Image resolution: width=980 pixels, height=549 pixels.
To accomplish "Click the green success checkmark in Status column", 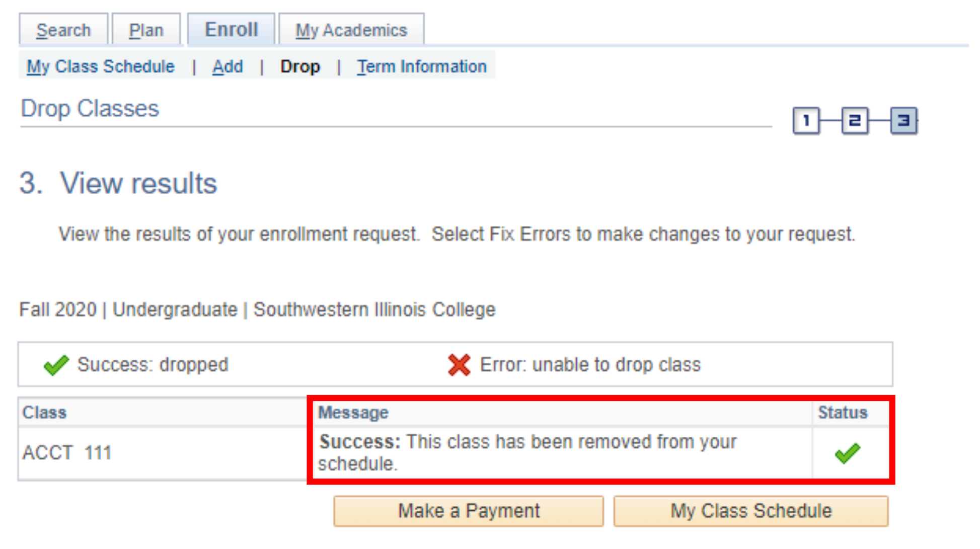I will pos(849,452).
